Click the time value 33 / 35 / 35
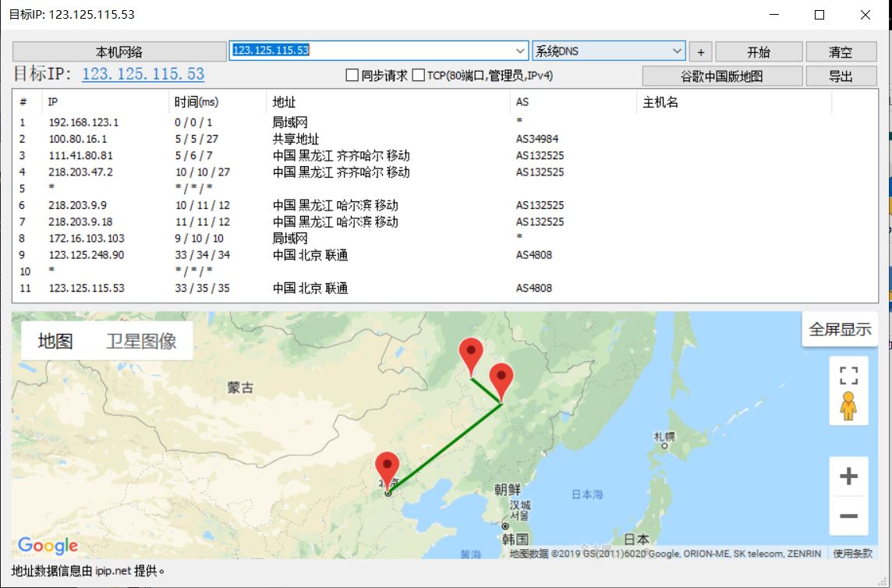Screen dimensions: 892x588 point(203,288)
